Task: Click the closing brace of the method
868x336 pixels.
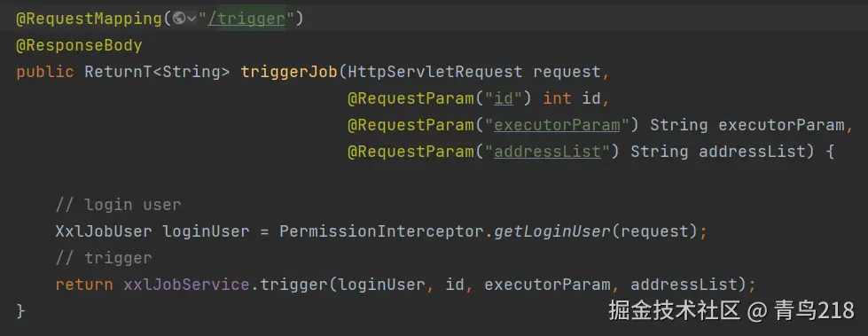Action: point(20,311)
